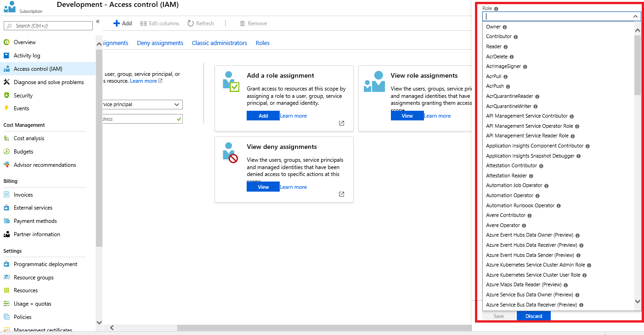Focus the Role text input field
This screenshot has width=644, height=335.
tap(561, 17)
